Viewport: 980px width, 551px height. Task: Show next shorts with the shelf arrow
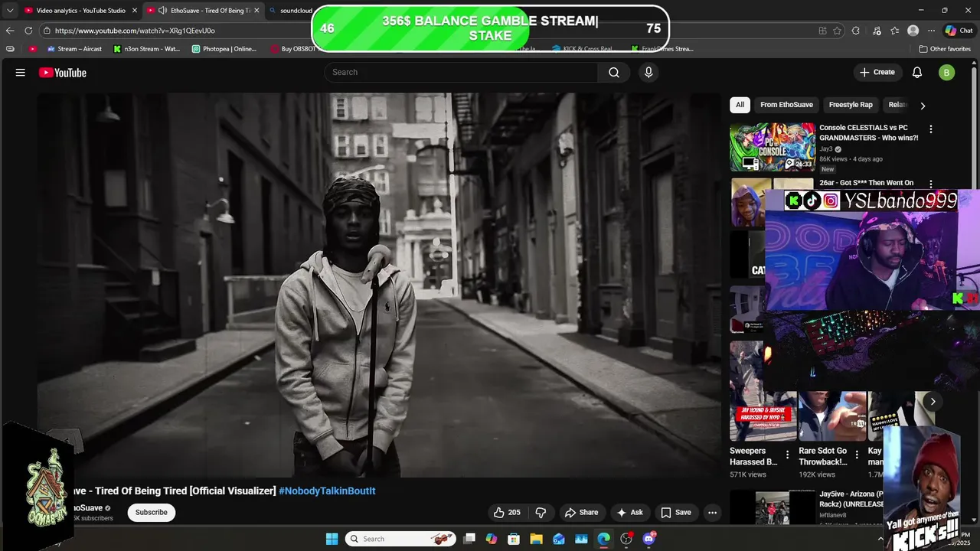click(933, 401)
